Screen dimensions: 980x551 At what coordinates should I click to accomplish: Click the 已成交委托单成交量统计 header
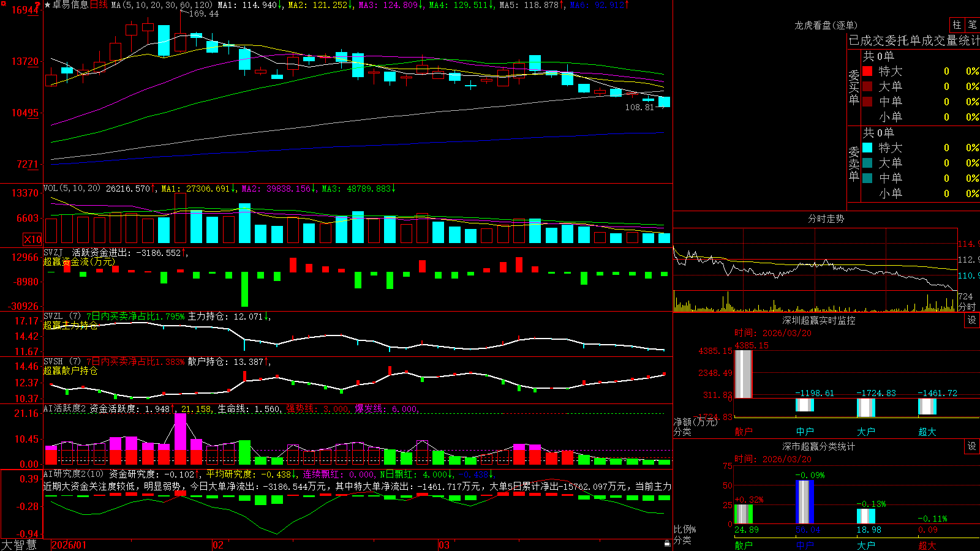click(914, 40)
